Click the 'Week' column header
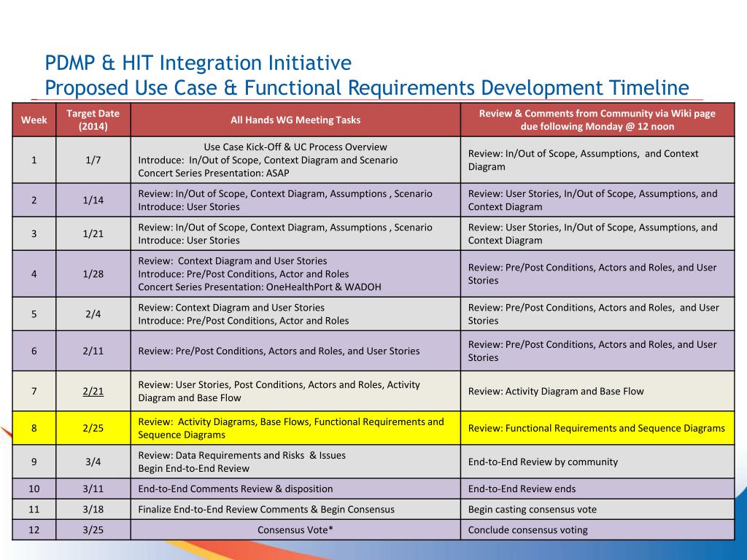This screenshot has height=560, width=747. 34,120
